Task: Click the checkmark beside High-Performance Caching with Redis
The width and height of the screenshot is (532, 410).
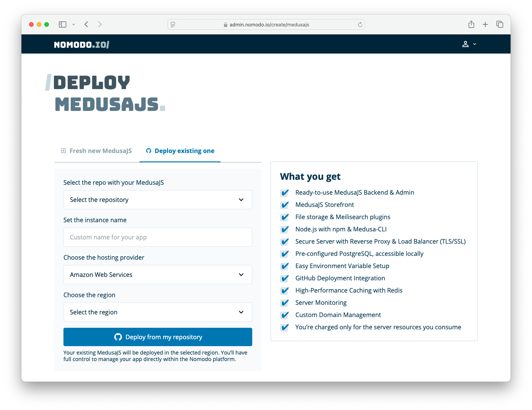Action: click(285, 291)
